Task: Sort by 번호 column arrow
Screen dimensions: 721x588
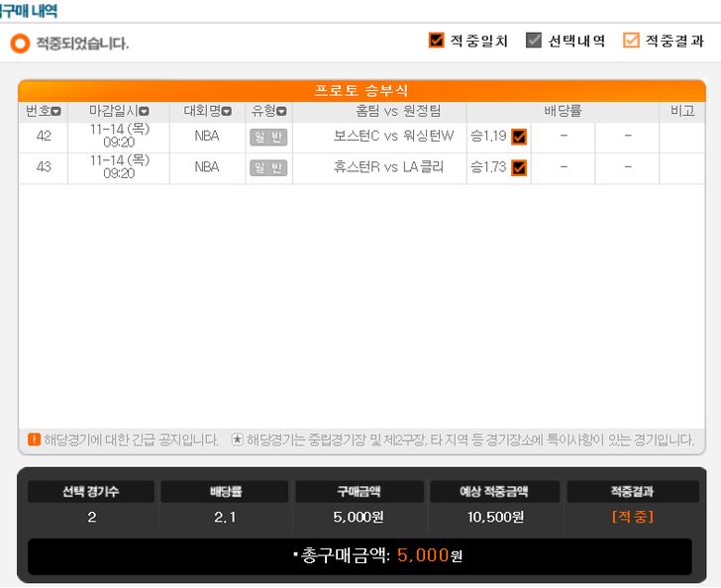Action: click(x=56, y=111)
